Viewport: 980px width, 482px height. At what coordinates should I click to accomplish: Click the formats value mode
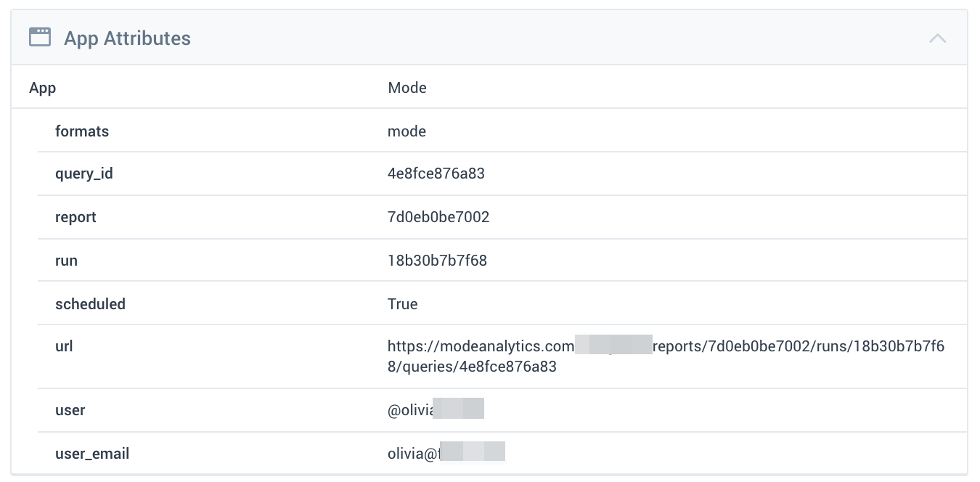pos(407,131)
